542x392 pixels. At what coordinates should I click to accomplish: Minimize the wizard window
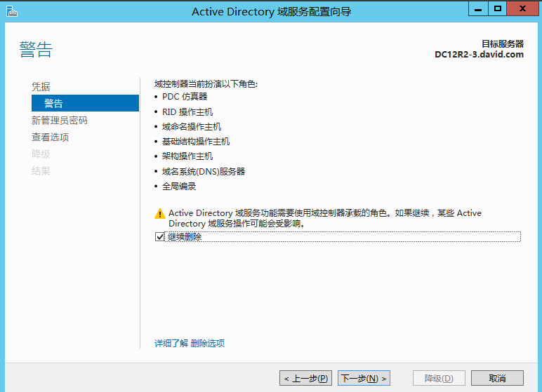(x=478, y=9)
